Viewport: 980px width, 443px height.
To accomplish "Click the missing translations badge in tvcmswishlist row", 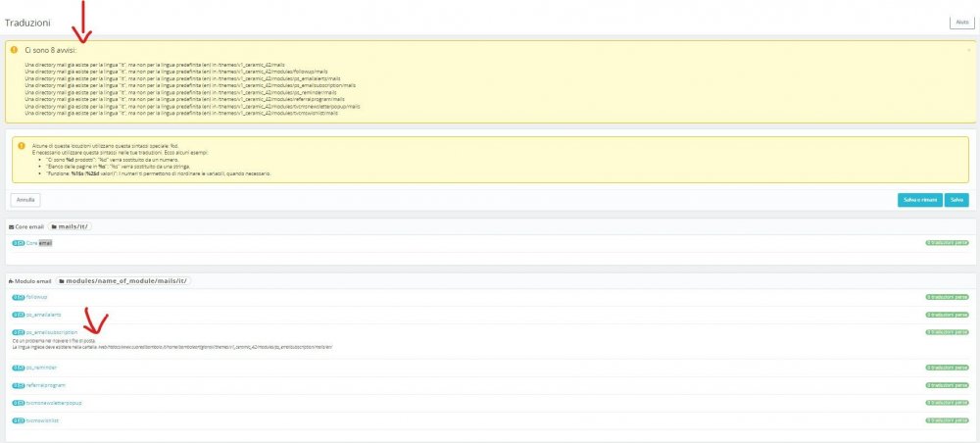I will coord(947,420).
